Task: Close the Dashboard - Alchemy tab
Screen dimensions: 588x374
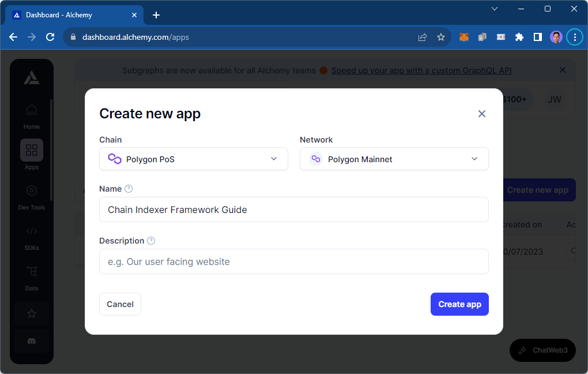Action: coord(134,15)
